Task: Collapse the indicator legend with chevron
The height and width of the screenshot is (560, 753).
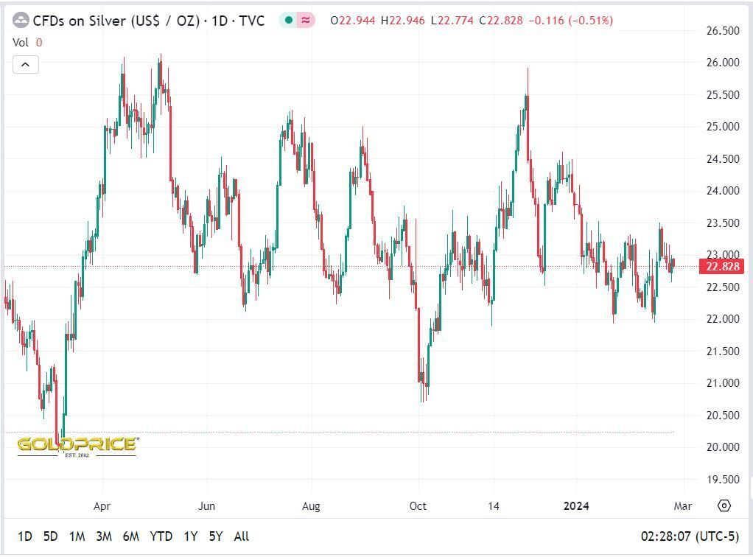Action: tap(25, 65)
